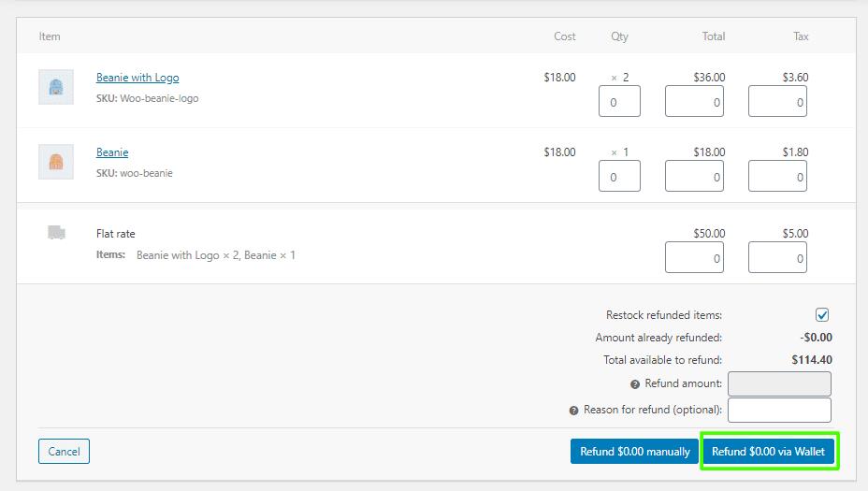
Task: Click the Reason for refund text field
Action: [x=779, y=411]
